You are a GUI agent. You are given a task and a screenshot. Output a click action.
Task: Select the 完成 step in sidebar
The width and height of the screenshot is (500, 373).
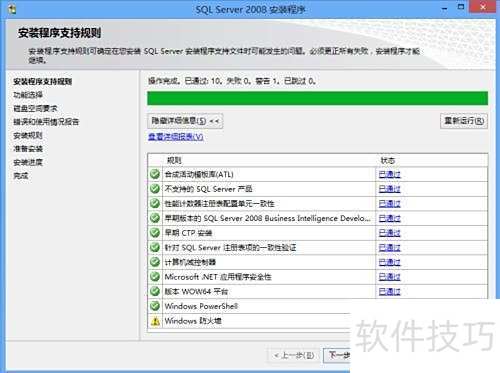pyautogui.click(x=21, y=176)
